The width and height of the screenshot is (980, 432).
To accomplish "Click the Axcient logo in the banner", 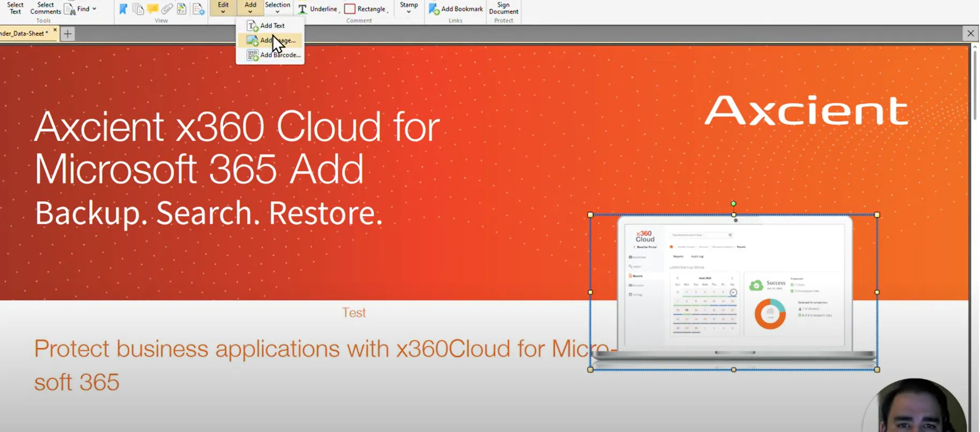I will (806, 110).
